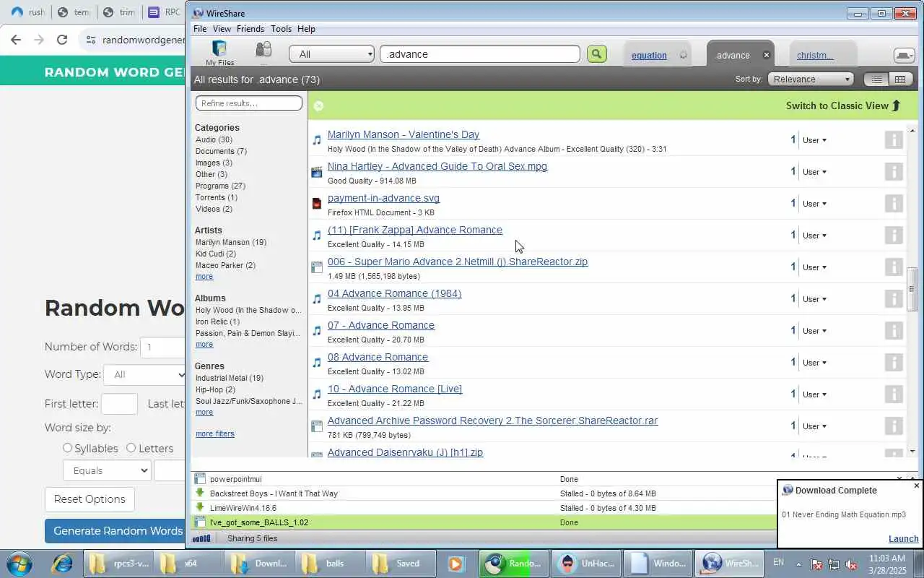This screenshot has height=578, width=924.
Task: Show info for Nina Hartley video result
Action: tap(894, 172)
